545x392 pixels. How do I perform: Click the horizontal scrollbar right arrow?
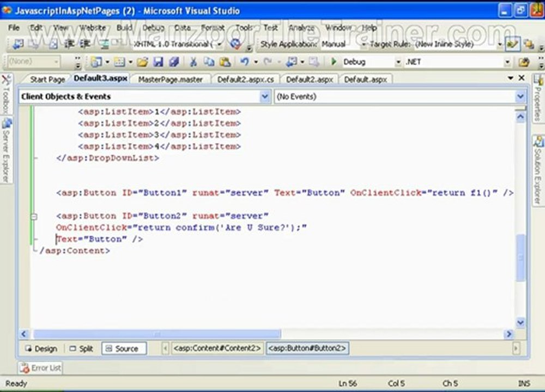509,334
